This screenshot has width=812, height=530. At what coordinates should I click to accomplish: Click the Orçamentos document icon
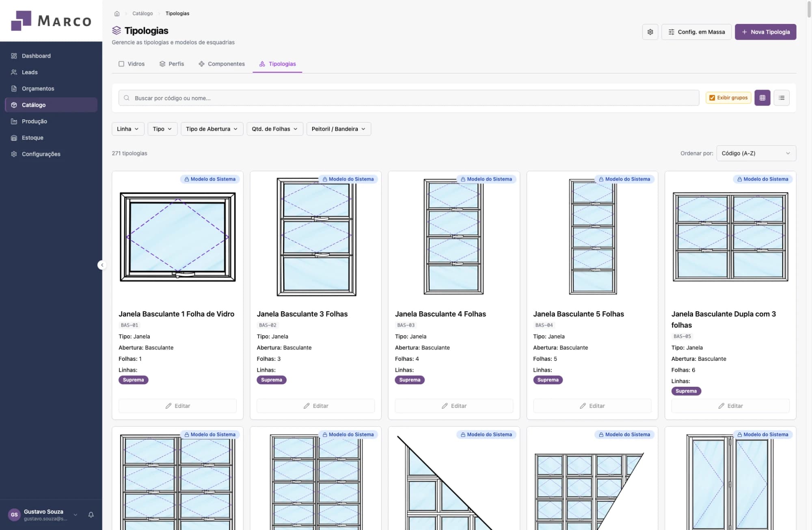tap(14, 88)
